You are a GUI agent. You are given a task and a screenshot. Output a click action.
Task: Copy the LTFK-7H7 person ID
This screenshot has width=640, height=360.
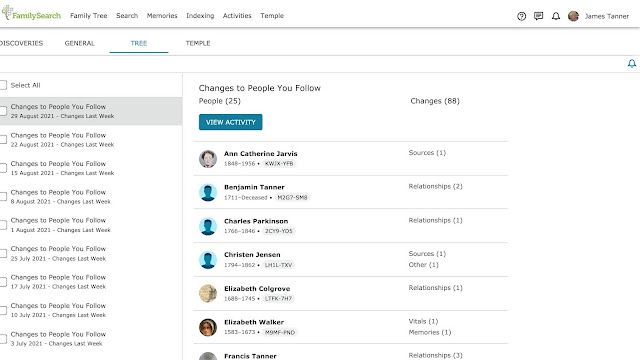(278, 299)
